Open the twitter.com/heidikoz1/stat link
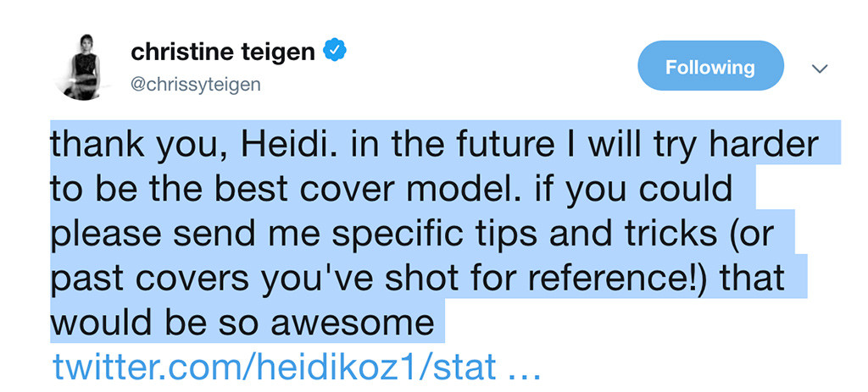868x392 pixels. tap(274, 367)
